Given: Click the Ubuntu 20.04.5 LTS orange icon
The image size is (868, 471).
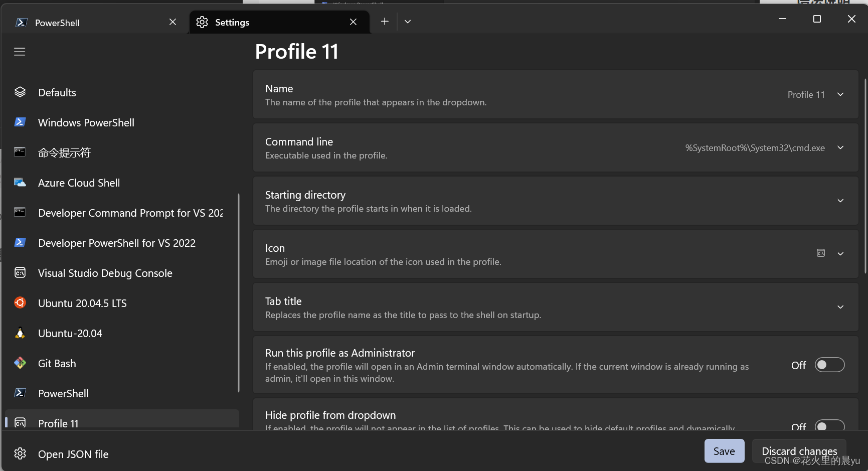Looking at the screenshot, I should [20, 302].
